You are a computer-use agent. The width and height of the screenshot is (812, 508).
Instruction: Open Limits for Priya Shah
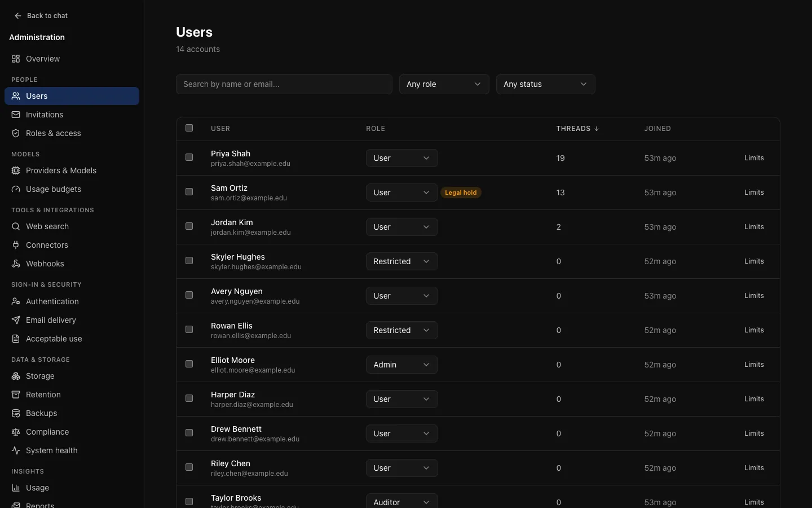tap(754, 158)
